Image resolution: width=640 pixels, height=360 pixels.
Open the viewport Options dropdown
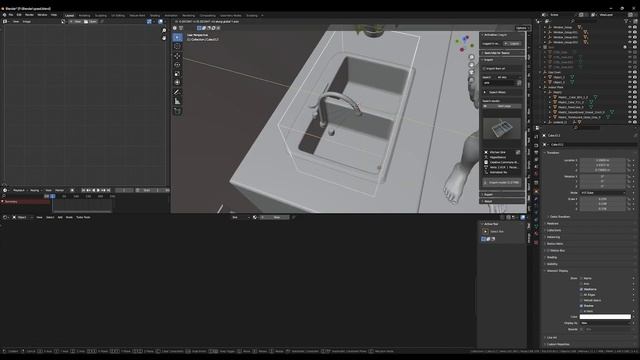pos(522,28)
